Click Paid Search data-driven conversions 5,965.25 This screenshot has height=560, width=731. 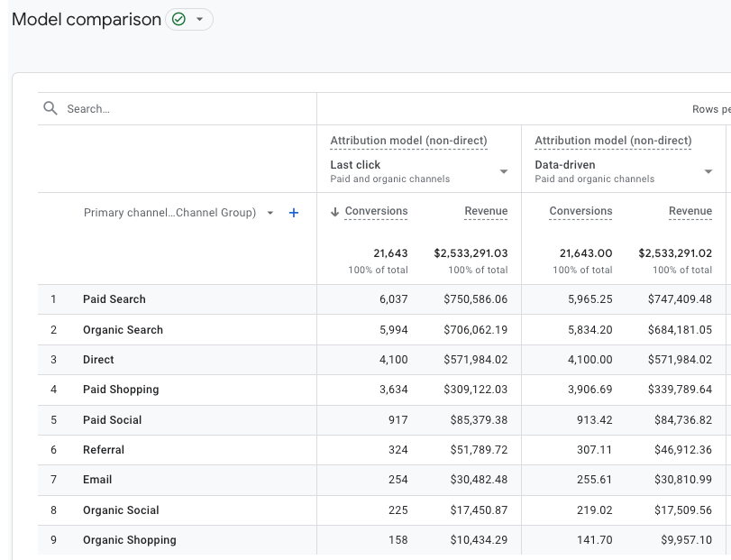(589, 299)
